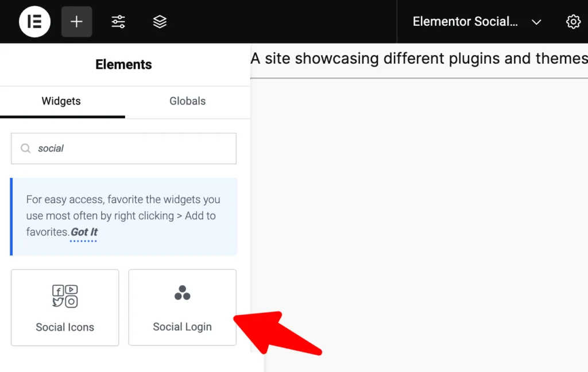
Task: Click the Elements panel heading
Action: point(124,64)
